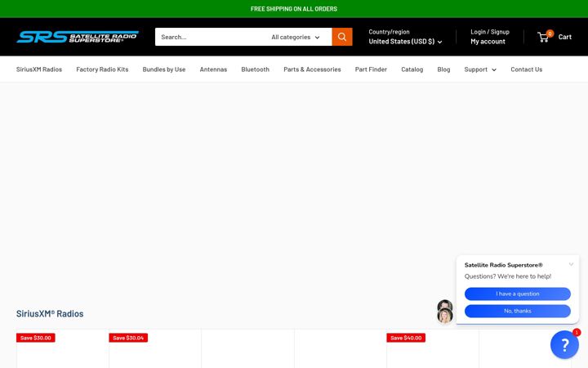
Task: Expand the Support menu
Action: coord(480,70)
